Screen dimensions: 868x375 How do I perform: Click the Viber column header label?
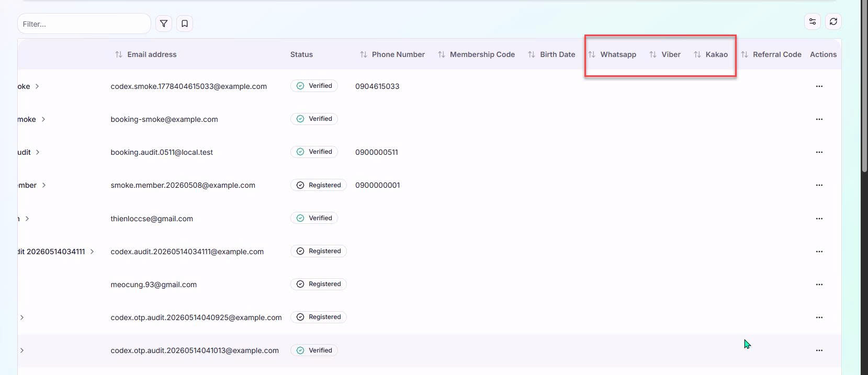pyautogui.click(x=671, y=54)
